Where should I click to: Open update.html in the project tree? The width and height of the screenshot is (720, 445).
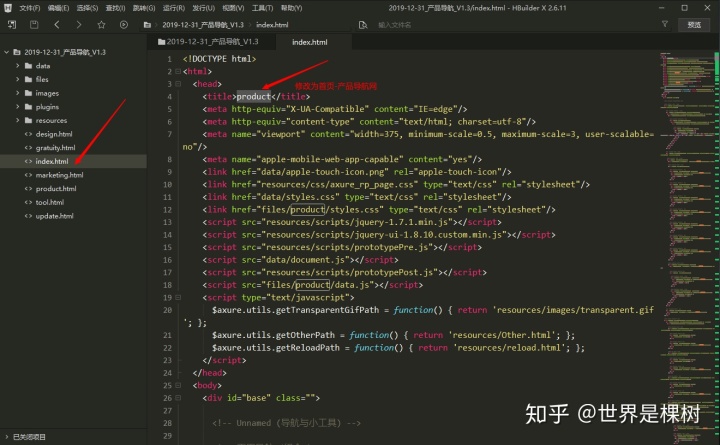pyautogui.click(x=54, y=216)
